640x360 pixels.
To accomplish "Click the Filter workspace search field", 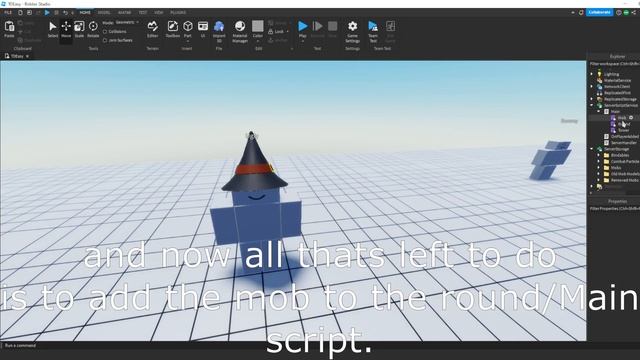I will (614, 64).
